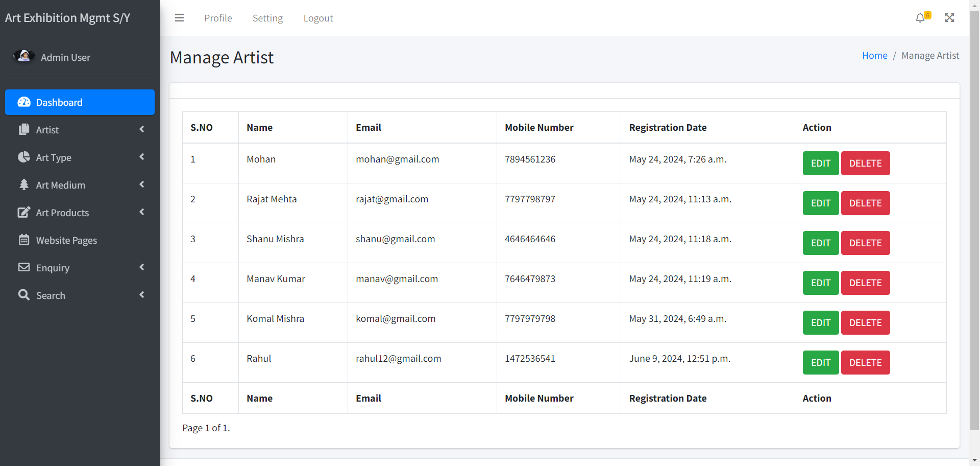980x466 pixels.
Task: Select the Art Type pie-chart icon
Action: pyautogui.click(x=24, y=157)
